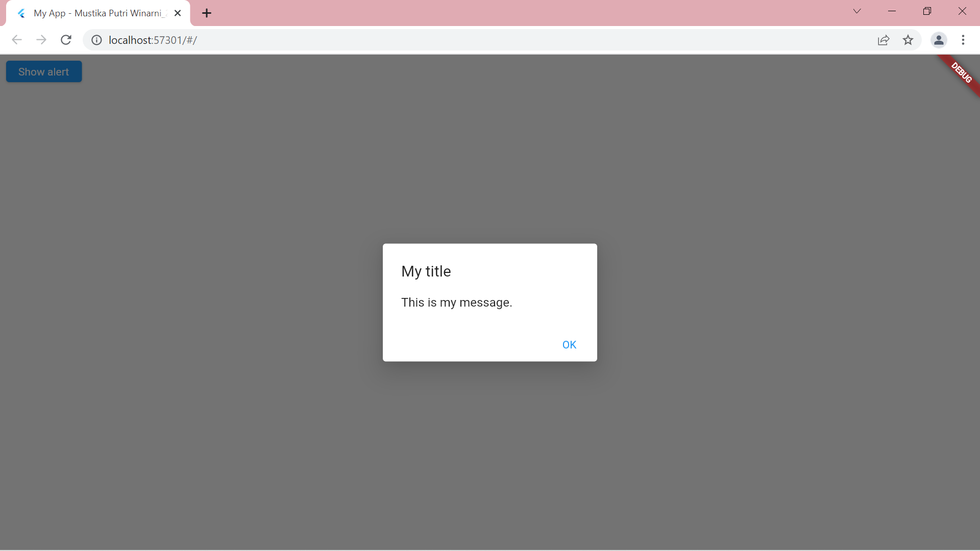Go back to previous page

point(17,40)
